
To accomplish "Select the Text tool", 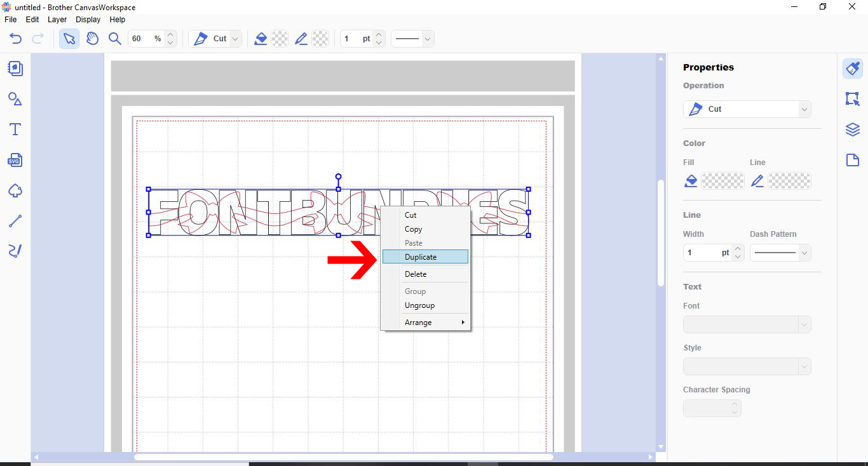I will pyautogui.click(x=15, y=129).
